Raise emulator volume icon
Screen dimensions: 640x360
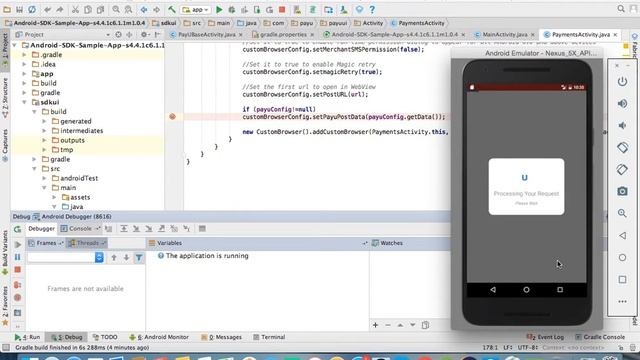pyautogui.click(x=622, y=104)
